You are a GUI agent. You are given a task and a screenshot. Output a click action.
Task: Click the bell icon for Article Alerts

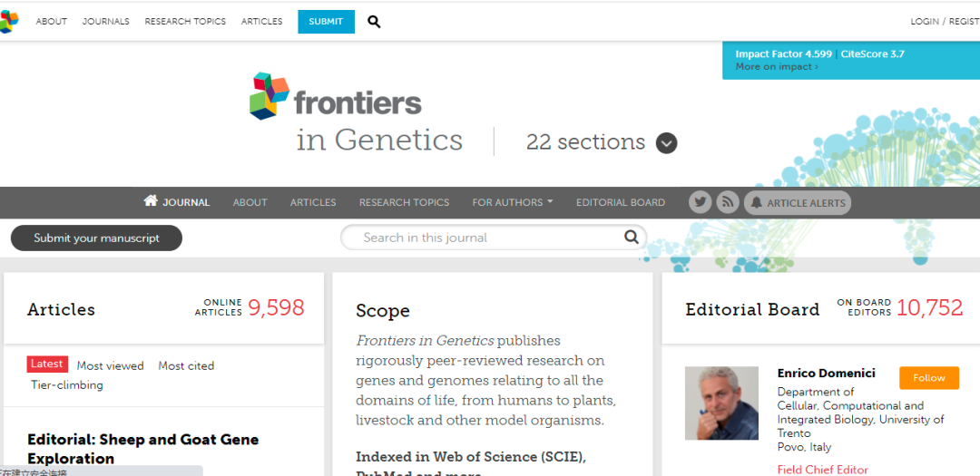coord(756,203)
